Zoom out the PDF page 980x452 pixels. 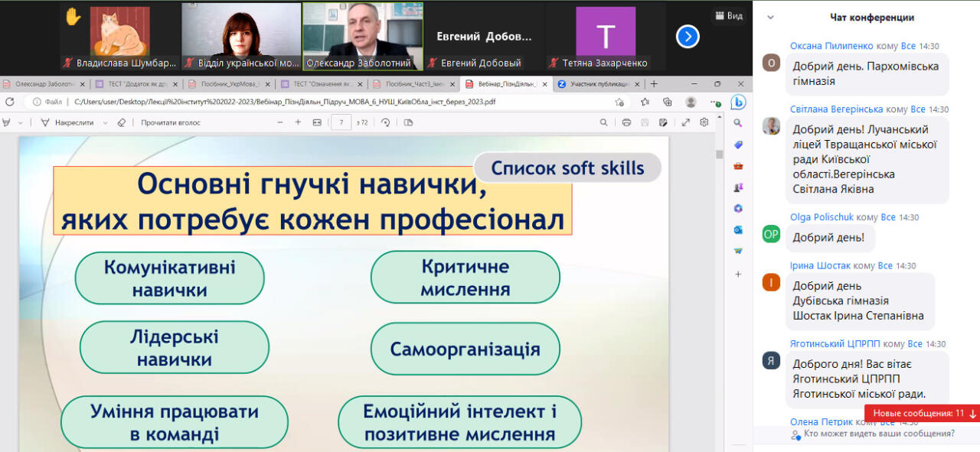(x=279, y=122)
